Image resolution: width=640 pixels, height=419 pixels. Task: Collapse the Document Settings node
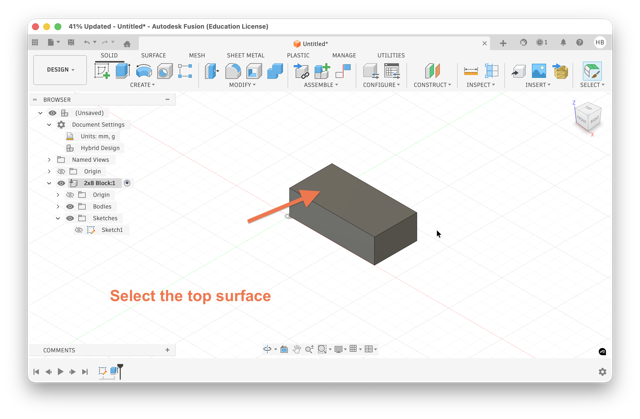pyautogui.click(x=49, y=125)
